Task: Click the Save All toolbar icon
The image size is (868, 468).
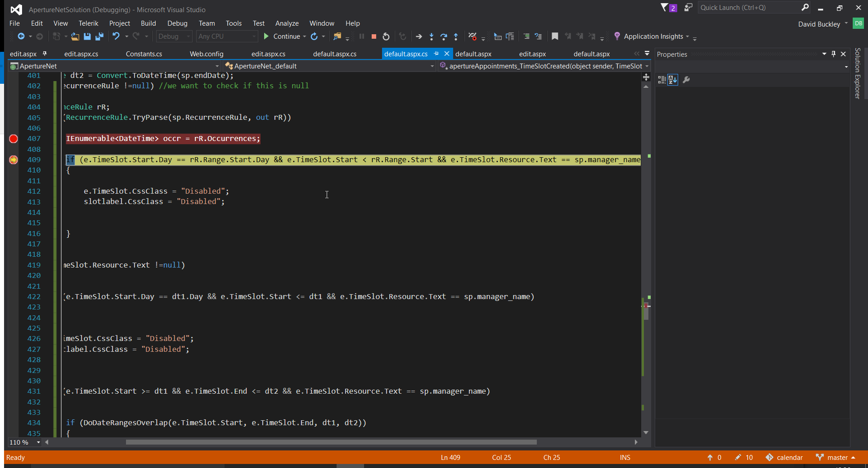Action: pyautogui.click(x=99, y=36)
